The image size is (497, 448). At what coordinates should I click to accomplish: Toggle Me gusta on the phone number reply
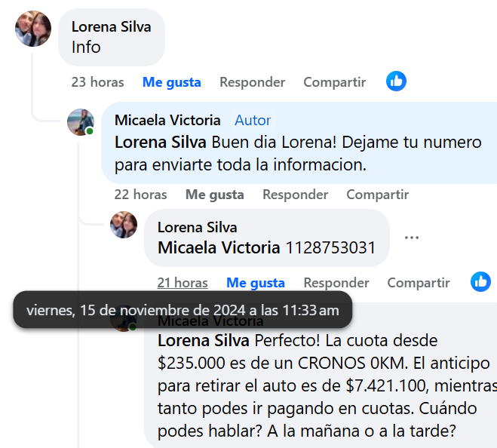pos(256,283)
